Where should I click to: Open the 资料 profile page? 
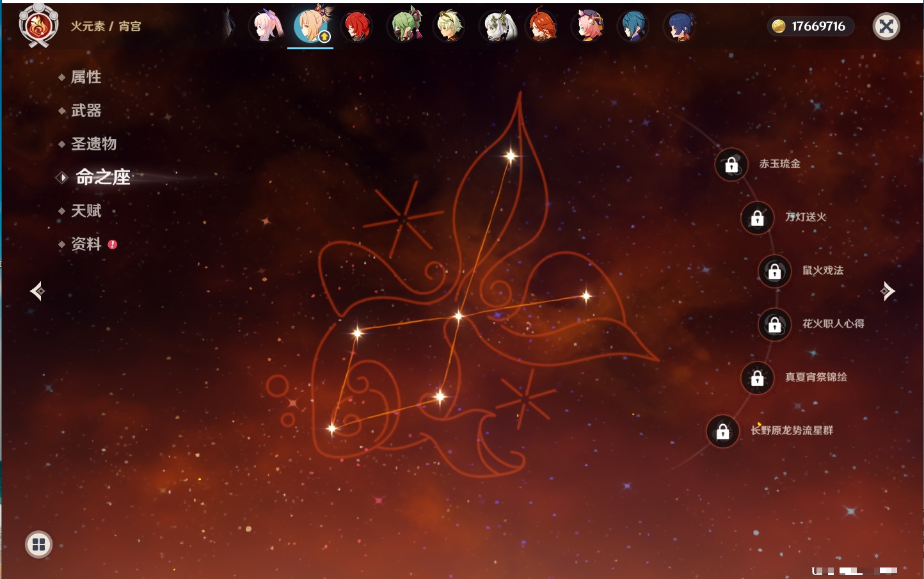pos(86,244)
